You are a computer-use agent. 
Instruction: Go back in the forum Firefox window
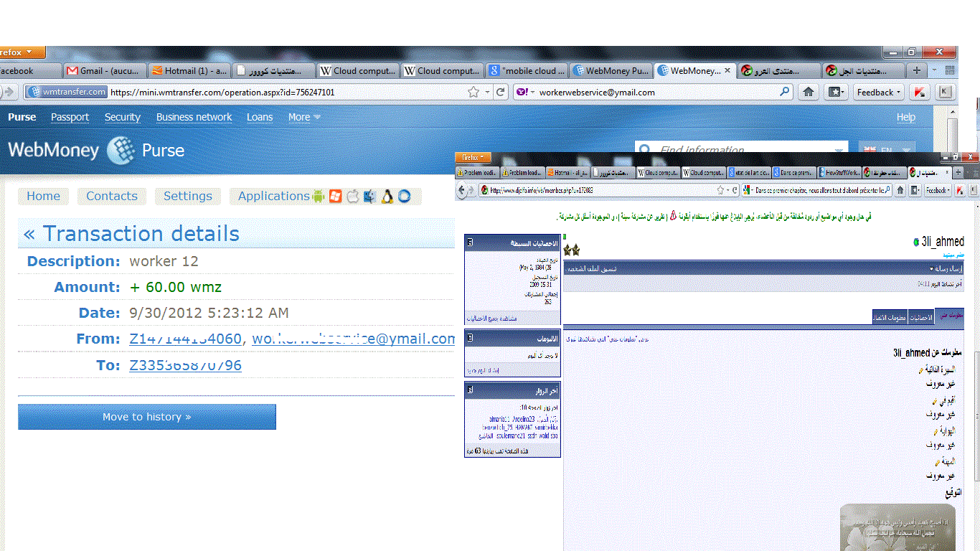pyautogui.click(x=462, y=190)
